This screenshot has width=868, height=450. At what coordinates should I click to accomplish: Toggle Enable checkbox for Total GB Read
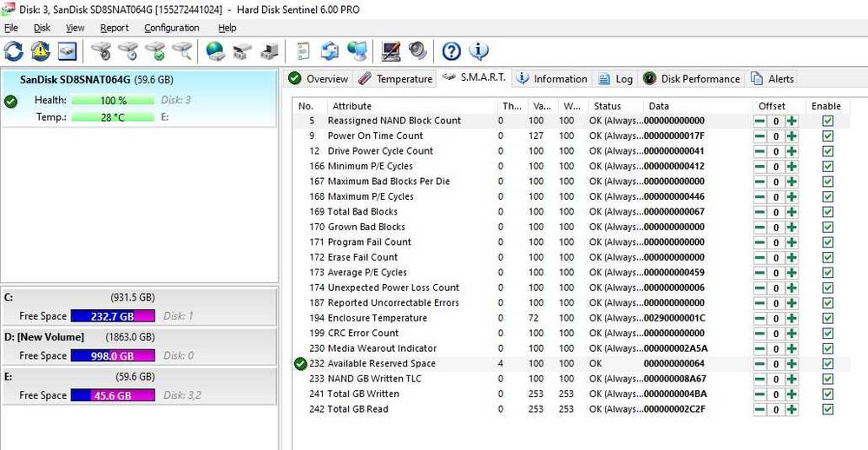(827, 409)
